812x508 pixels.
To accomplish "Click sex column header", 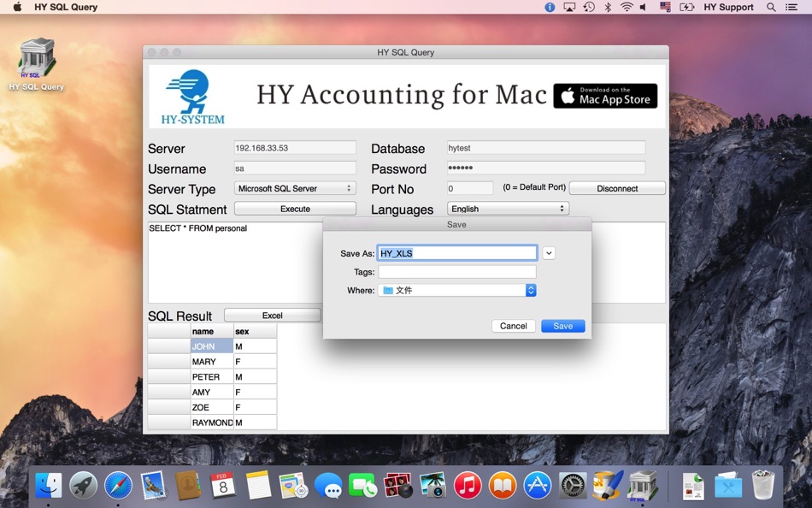I will pos(256,331).
